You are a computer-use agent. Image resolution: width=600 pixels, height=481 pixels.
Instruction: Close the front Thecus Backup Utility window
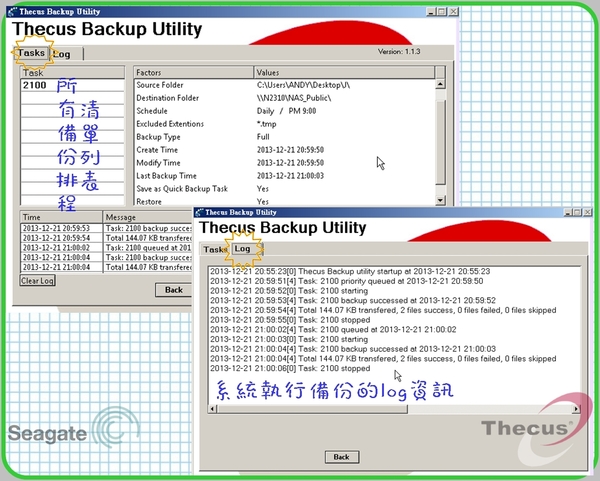[x=587, y=212]
